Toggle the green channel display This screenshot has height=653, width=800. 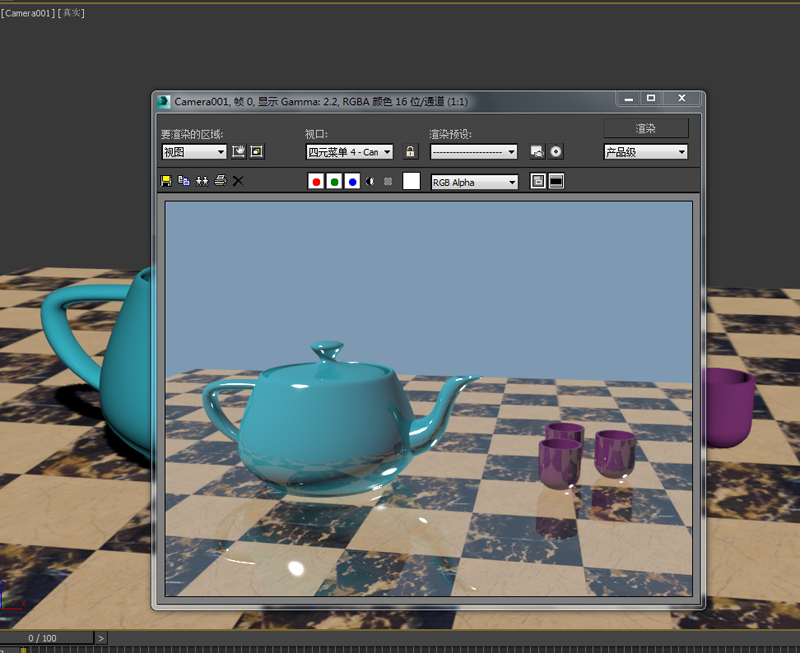click(334, 182)
